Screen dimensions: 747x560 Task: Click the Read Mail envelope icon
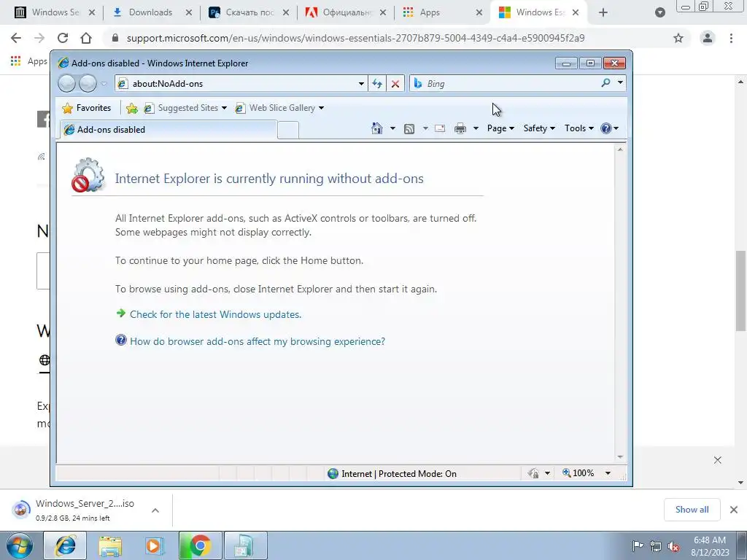(x=440, y=128)
